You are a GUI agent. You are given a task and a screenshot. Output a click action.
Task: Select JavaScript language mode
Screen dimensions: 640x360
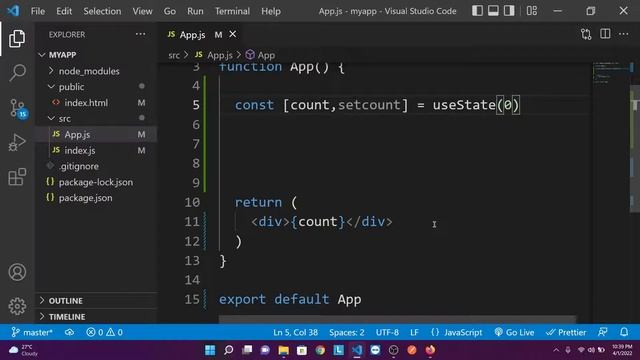tap(457, 332)
